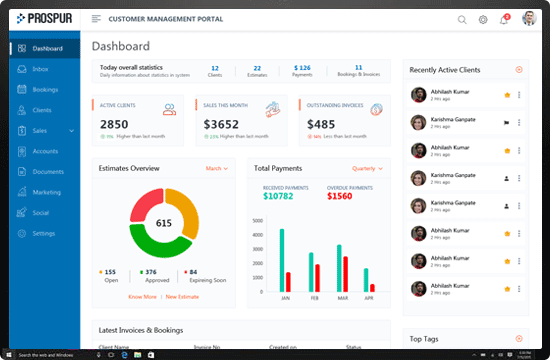Open the March dropdown in Estimates Overview
The width and height of the screenshot is (550, 360).
tap(216, 168)
